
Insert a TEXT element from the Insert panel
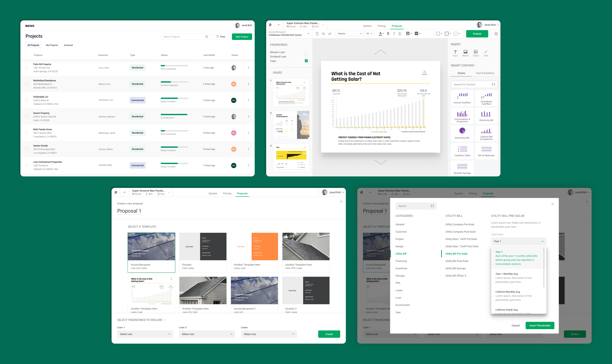455,53
